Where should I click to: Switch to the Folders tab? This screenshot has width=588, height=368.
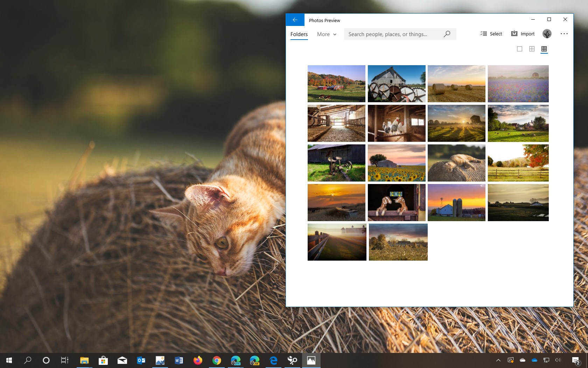[299, 34]
